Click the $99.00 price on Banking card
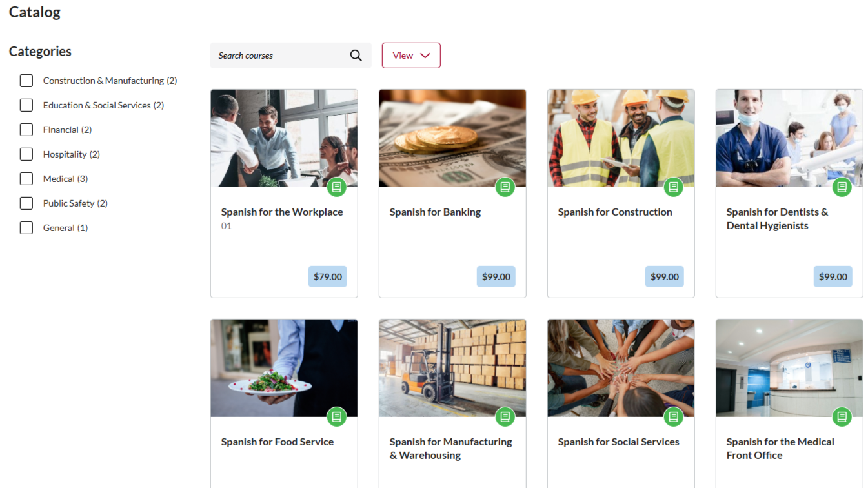868x488 pixels. click(x=496, y=276)
